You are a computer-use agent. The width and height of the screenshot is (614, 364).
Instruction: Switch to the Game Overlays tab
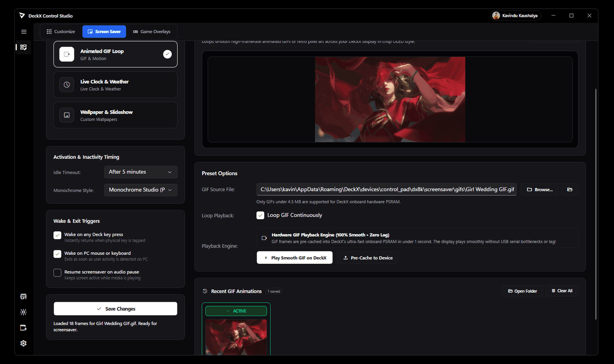(x=152, y=32)
